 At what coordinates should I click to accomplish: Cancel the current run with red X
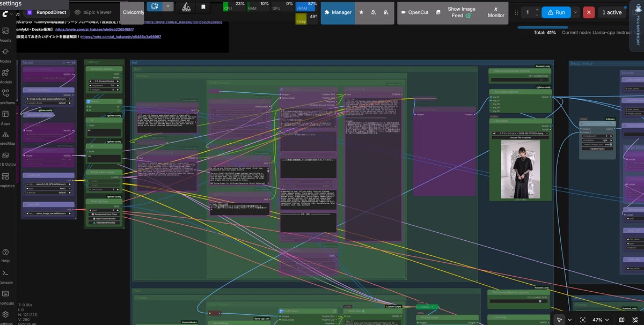[589, 12]
